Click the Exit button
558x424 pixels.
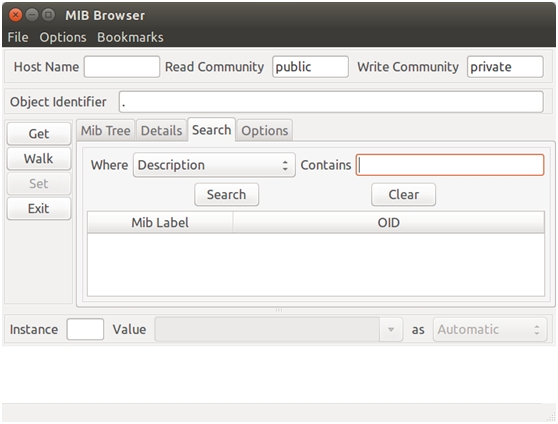(39, 209)
